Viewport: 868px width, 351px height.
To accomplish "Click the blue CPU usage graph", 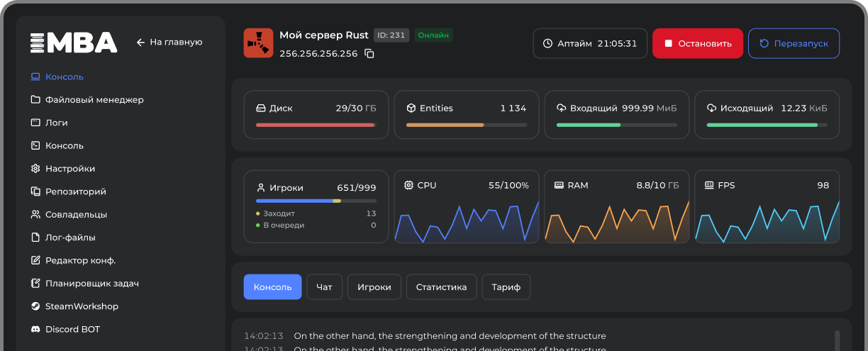I will [x=467, y=222].
